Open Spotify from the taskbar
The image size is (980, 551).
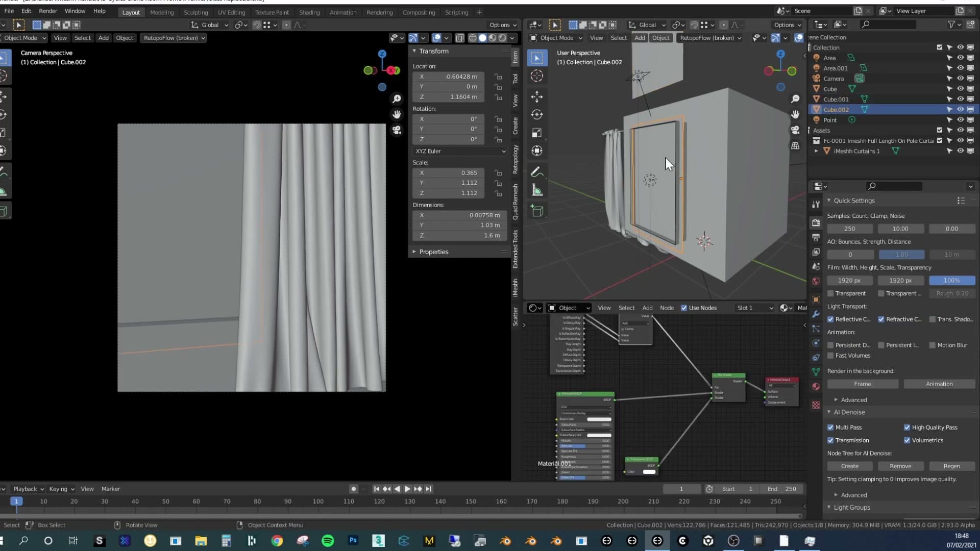(x=328, y=541)
